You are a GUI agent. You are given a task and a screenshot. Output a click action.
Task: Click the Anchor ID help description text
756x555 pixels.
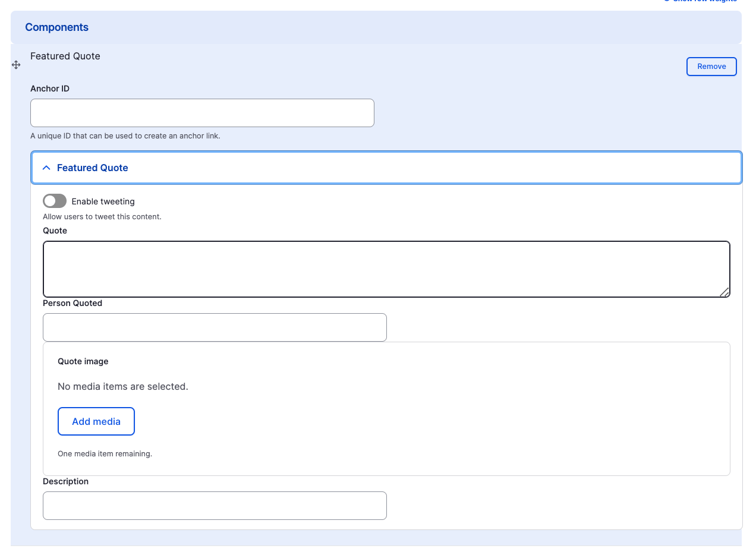pyautogui.click(x=125, y=135)
